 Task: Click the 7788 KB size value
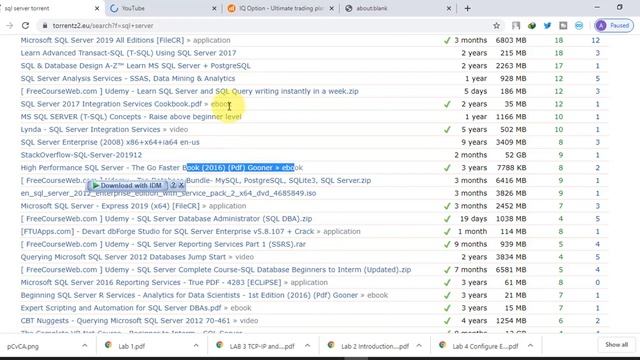pos(511,167)
